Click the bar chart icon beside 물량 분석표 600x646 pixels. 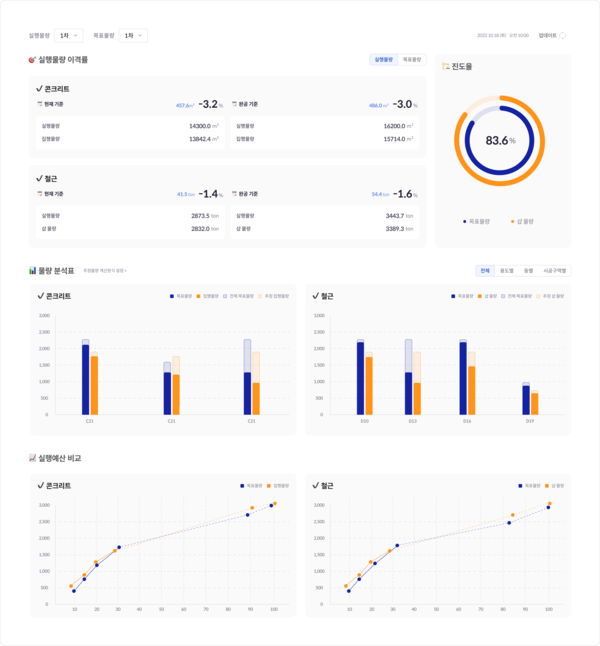pyautogui.click(x=33, y=270)
